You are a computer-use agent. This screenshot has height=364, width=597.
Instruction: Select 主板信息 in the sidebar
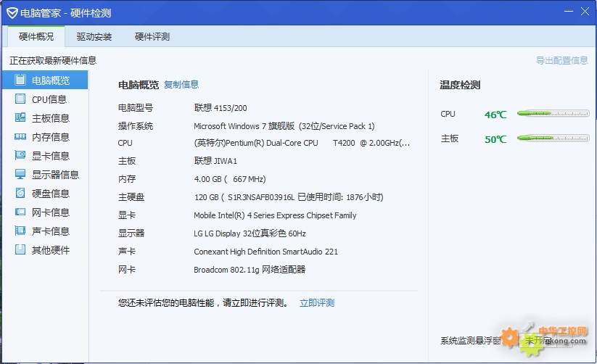pos(45,118)
